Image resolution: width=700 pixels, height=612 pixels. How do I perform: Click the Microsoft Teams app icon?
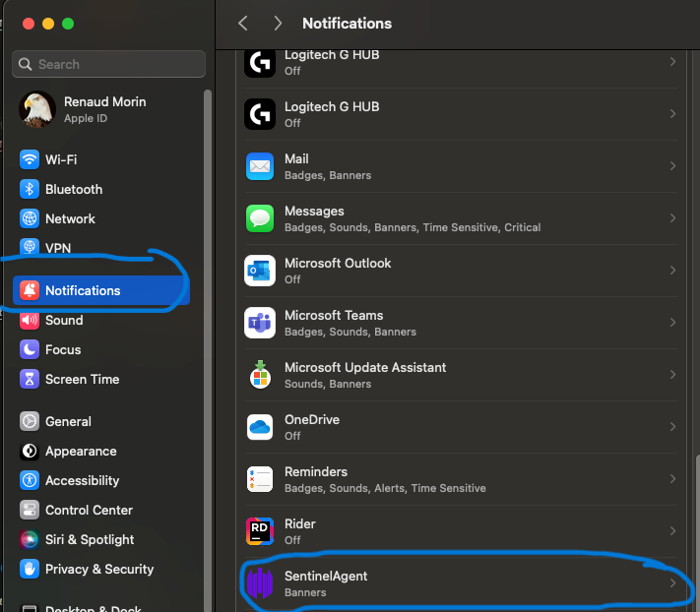tap(260, 323)
